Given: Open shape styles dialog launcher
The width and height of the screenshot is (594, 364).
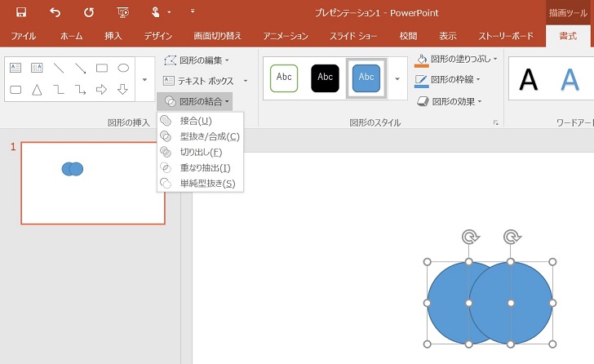Looking at the screenshot, I should 495,122.
